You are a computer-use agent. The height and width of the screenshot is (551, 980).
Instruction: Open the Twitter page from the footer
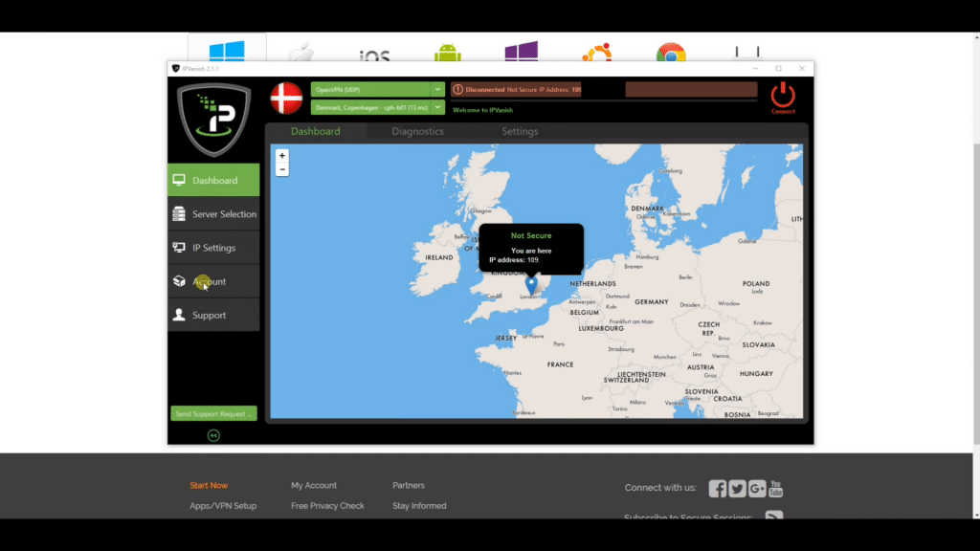tap(737, 489)
